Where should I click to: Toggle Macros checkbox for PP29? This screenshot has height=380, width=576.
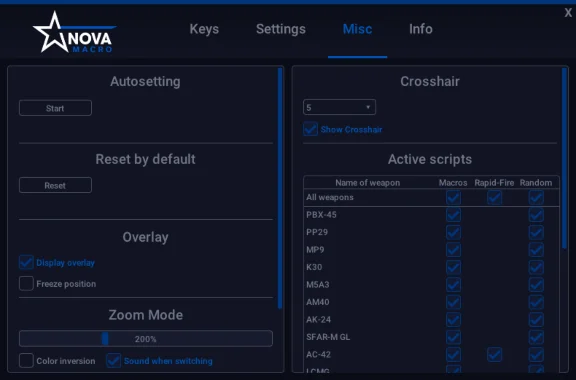tap(453, 232)
